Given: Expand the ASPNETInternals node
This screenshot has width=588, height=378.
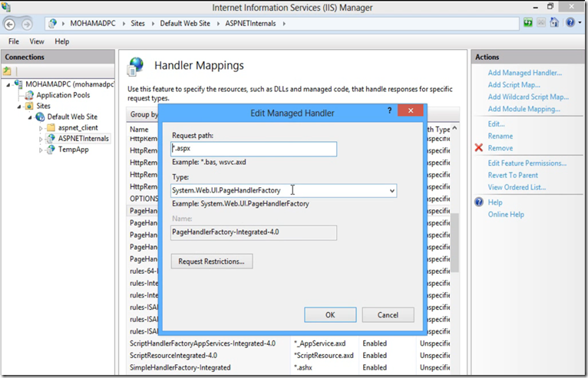Looking at the screenshot, I should 41,139.
